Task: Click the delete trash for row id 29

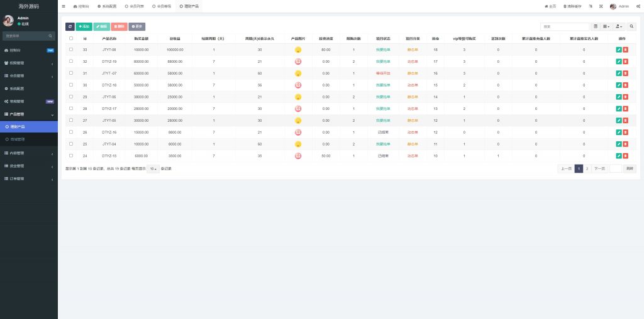Action: (626, 97)
